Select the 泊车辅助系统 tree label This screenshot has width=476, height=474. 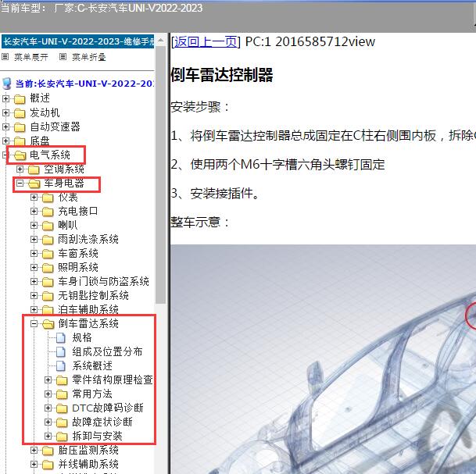[88, 310]
